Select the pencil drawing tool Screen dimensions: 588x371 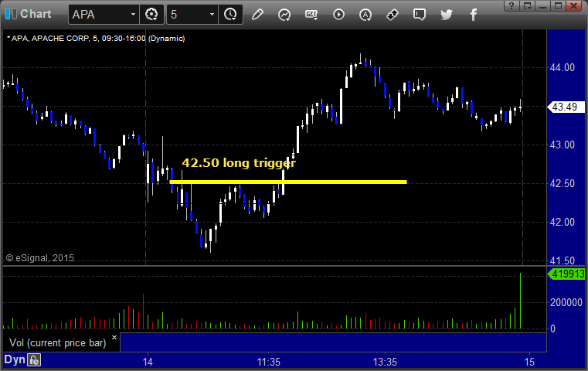[257, 15]
